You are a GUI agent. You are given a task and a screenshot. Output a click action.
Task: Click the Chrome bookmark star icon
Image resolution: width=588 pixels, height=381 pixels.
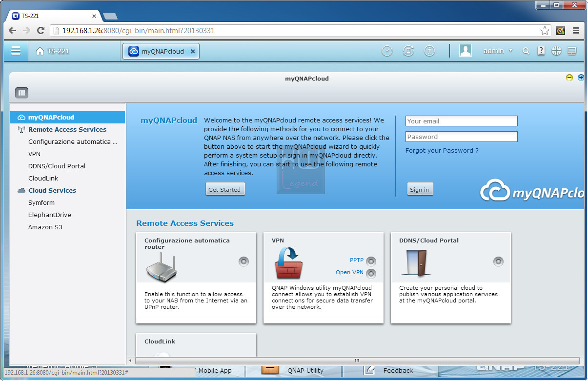[545, 30]
